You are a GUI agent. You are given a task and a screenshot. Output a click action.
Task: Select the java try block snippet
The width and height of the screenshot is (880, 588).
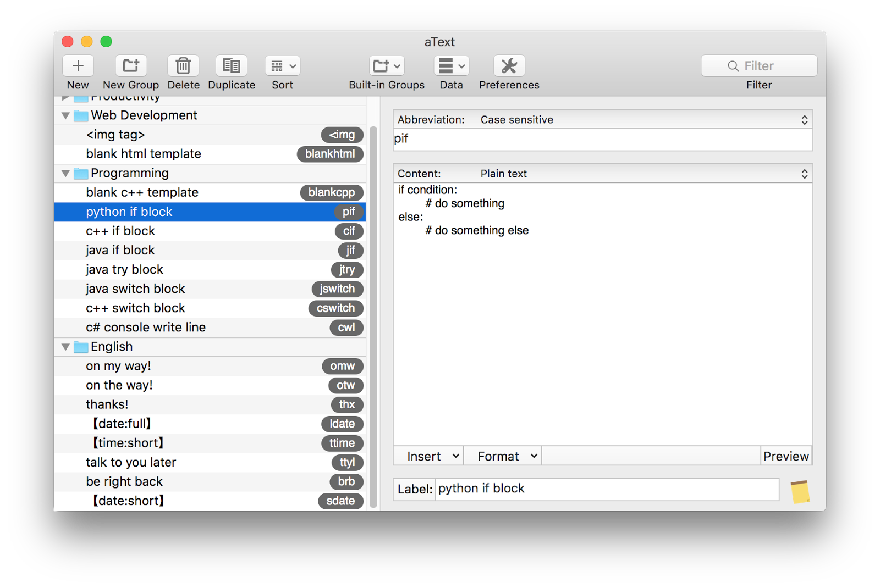(x=210, y=269)
